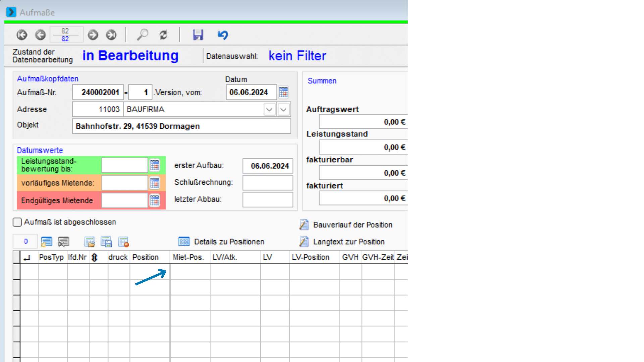Click the return-arrow column header

(x=27, y=257)
